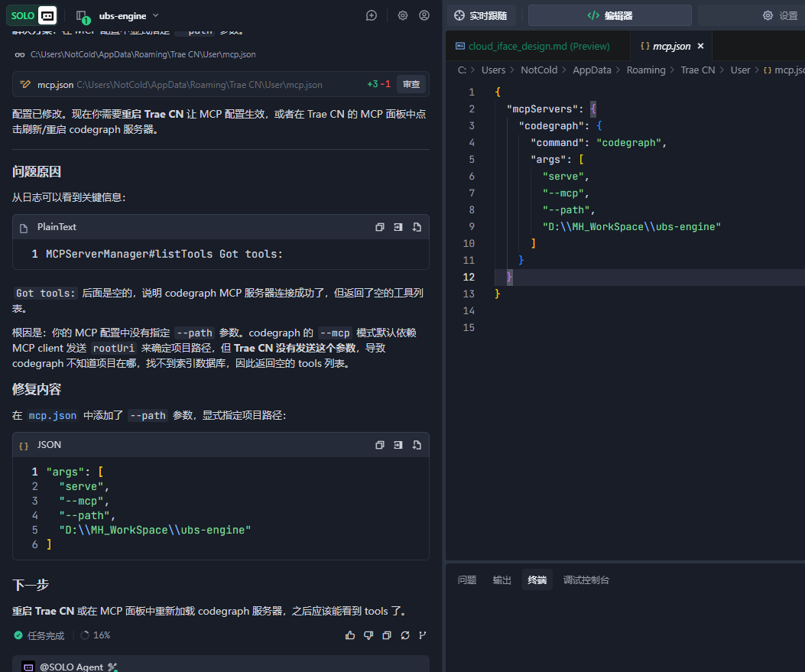Click the C: breadcrumb root
This screenshot has height=672, width=805.
tap(462, 70)
